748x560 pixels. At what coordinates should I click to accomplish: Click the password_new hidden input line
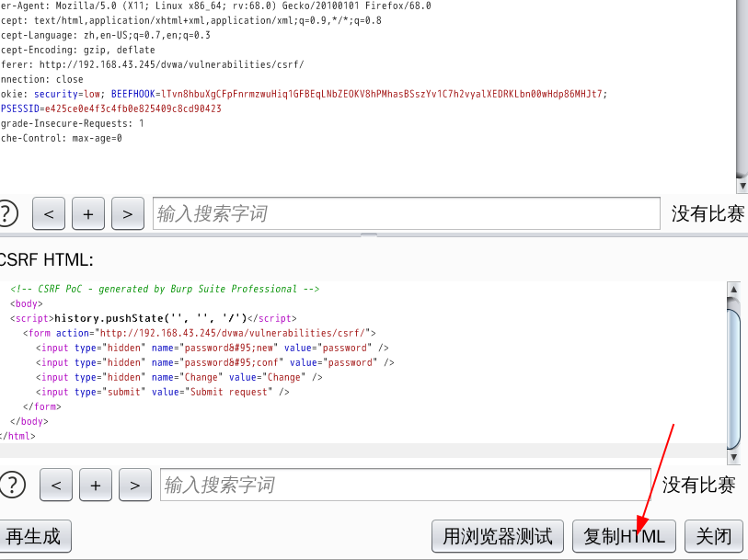(x=213, y=348)
